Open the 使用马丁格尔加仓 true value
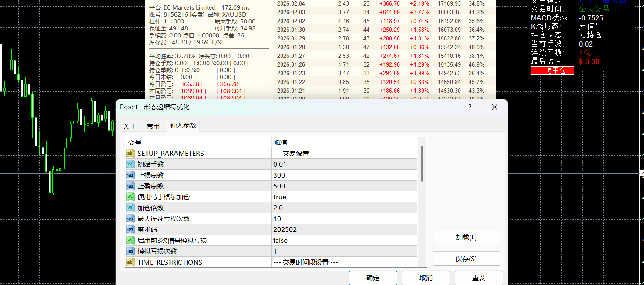The width and height of the screenshot is (644, 285). pyautogui.click(x=344, y=197)
